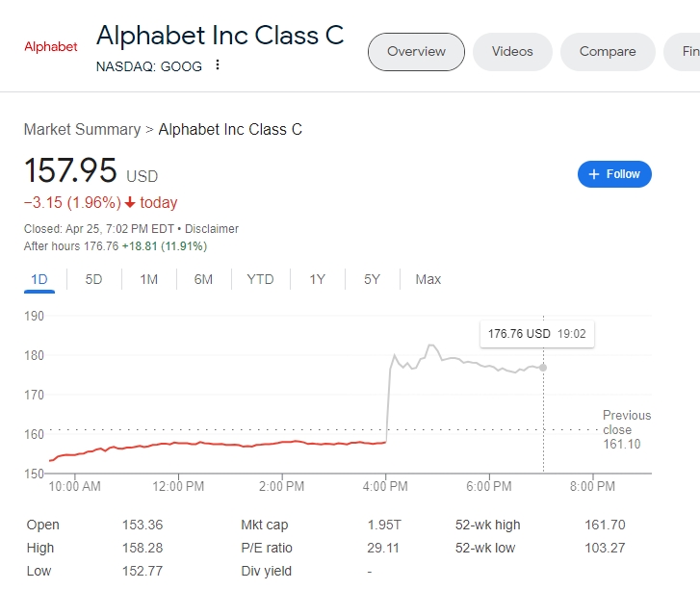Switch to the Compare tab
700x590 pixels.
(608, 51)
